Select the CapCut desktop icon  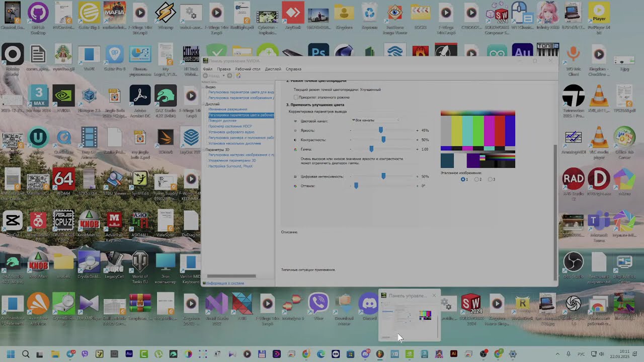13,224
